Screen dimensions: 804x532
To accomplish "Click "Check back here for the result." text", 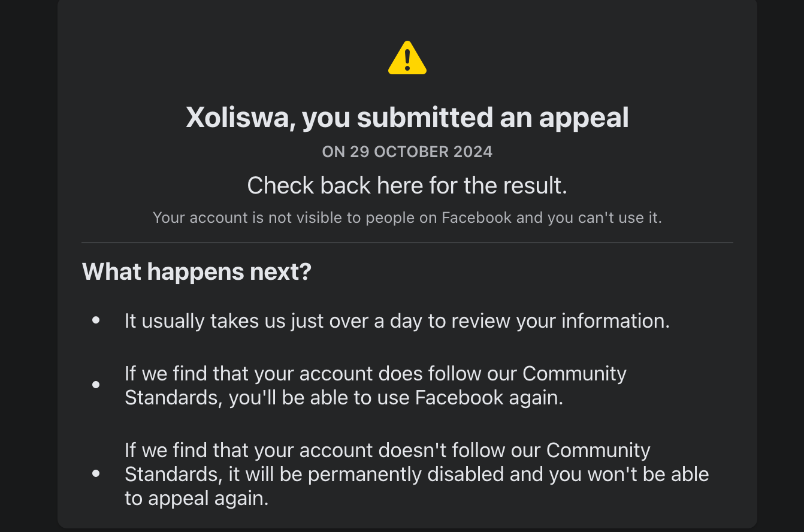I will coord(407,186).
